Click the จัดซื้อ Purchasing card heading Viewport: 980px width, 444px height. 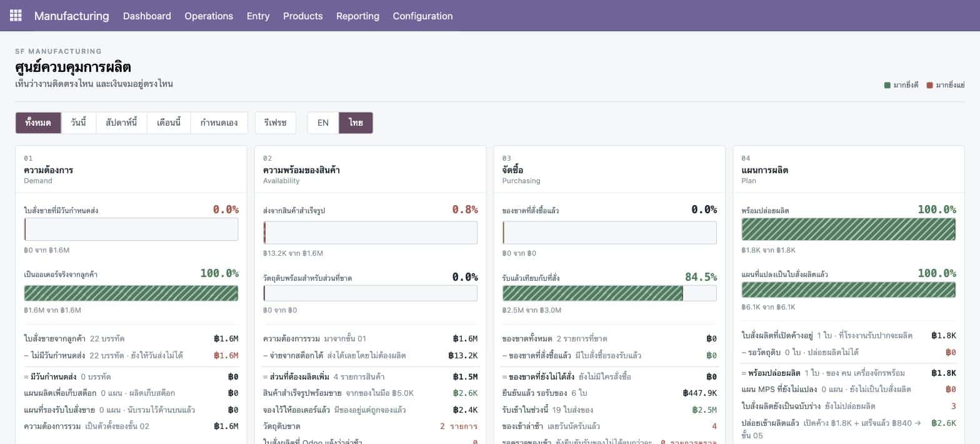click(512, 170)
